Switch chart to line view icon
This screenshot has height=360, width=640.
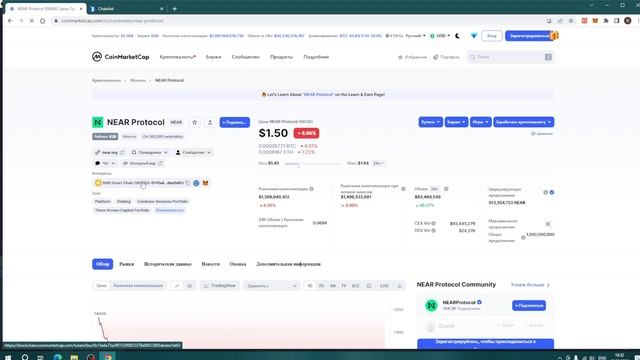177,286
